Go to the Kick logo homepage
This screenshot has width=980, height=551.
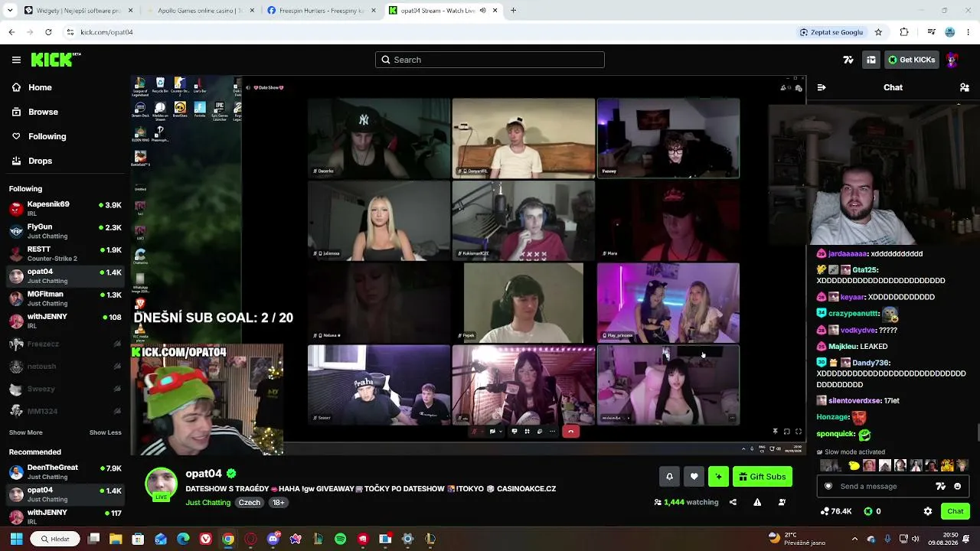(56, 59)
